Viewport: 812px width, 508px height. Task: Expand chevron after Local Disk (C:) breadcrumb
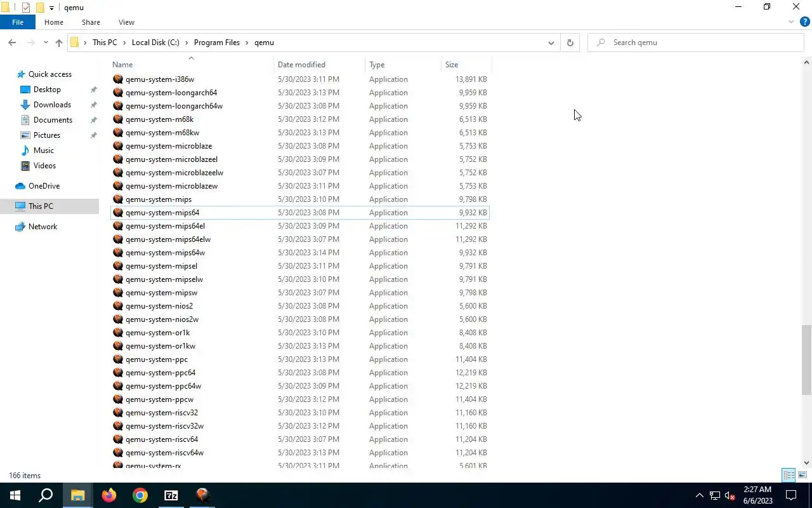tap(186, 43)
